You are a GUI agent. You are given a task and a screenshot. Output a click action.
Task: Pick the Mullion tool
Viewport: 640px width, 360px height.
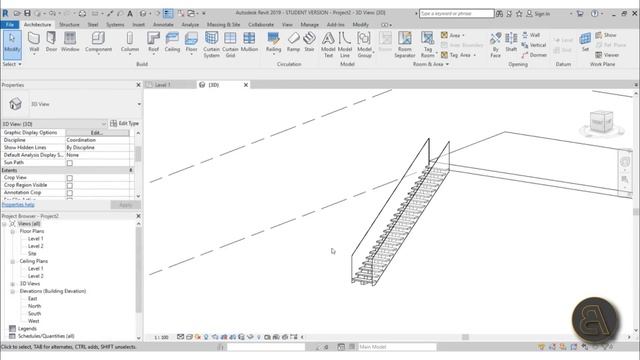point(249,42)
